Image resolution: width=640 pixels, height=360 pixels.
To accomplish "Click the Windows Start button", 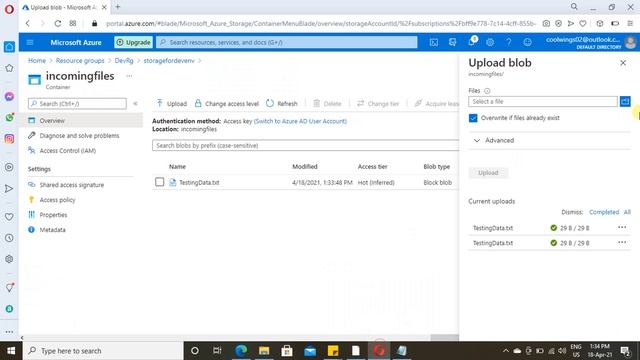I will [11, 351].
